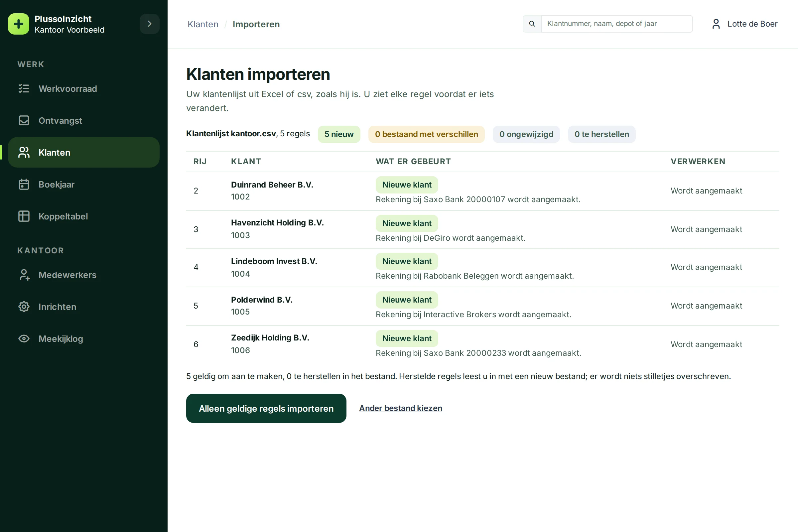Click the 'Wat er gebeurt' column header
Image resolution: width=798 pixels, height=532 pixels.
(413, 162)
